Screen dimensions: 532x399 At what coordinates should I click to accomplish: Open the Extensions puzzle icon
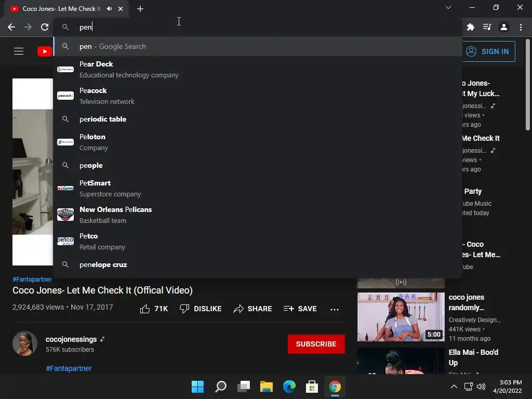[x=470, y=27]
